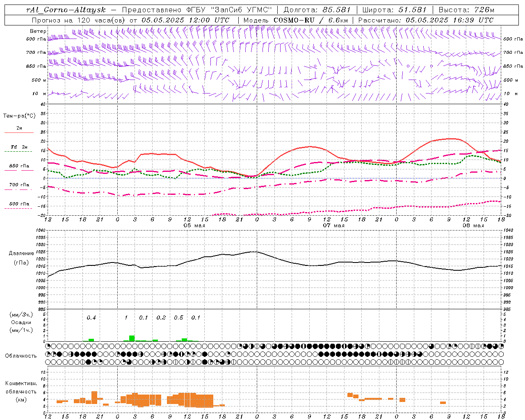Click the 0.5 precipitation amount

click(x=178, y=317)
